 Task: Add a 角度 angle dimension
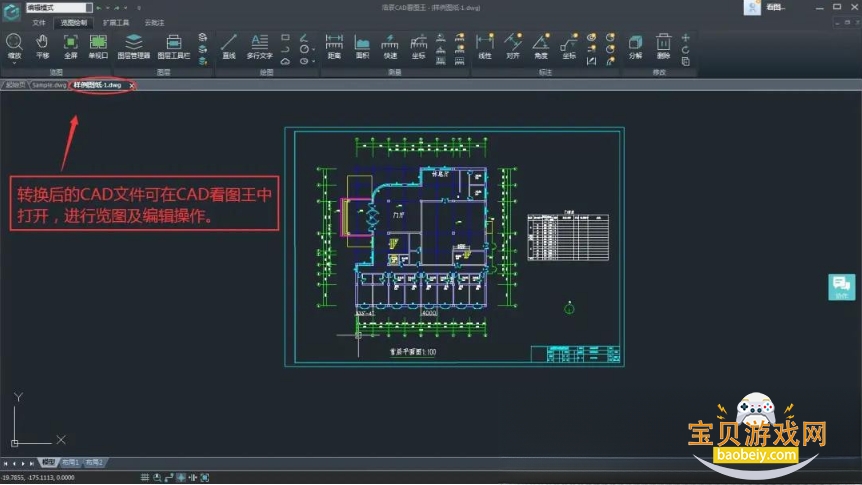[541, 46]
